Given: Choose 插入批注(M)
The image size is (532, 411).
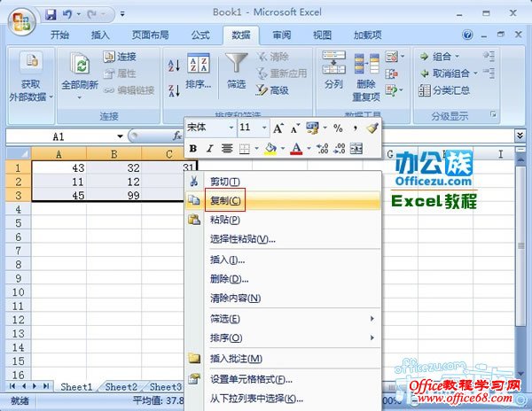Looking at the screenshot, I should 283,359.
